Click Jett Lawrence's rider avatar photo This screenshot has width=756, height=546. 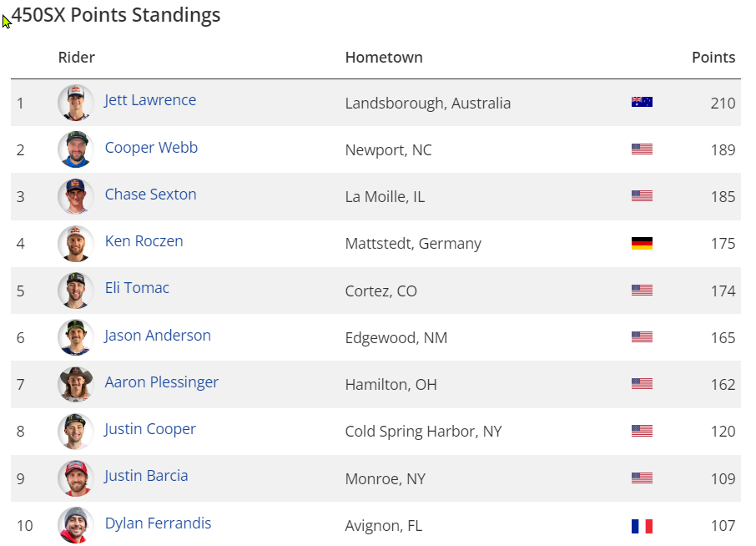(75, 103)
